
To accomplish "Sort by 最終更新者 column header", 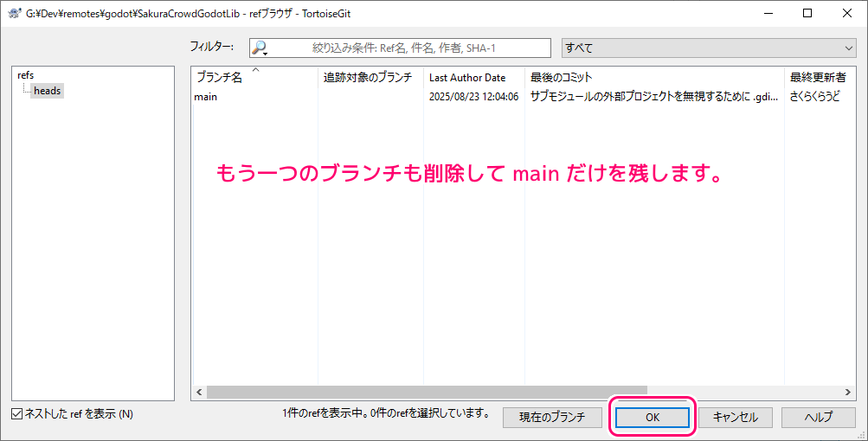I will (820, 78).
